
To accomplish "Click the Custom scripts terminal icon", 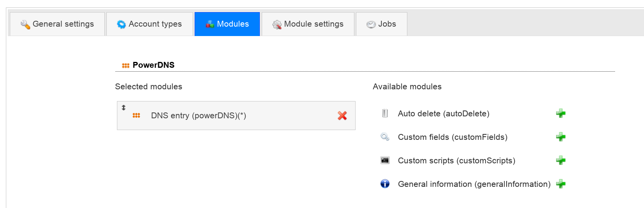I will click(385, 160).
